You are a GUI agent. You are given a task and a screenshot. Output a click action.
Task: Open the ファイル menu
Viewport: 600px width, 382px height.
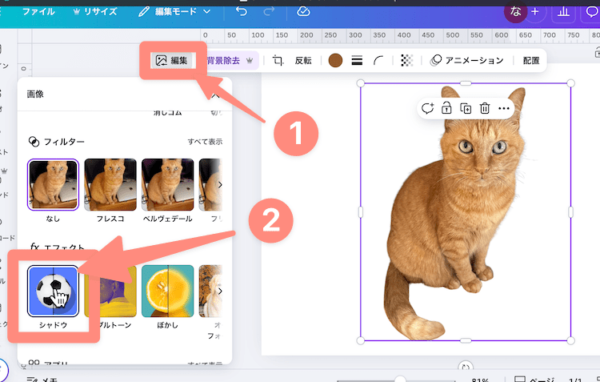(38, 11)
